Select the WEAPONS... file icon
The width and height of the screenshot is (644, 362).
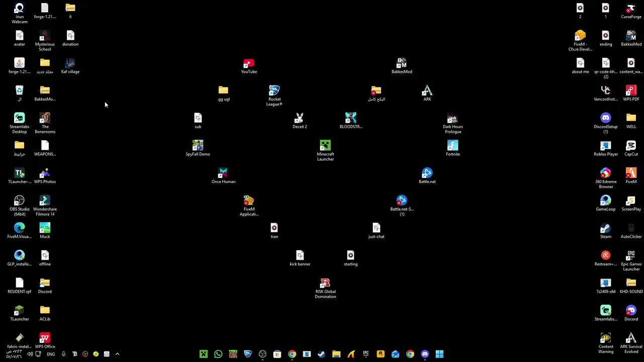click(x=45, y=148)
